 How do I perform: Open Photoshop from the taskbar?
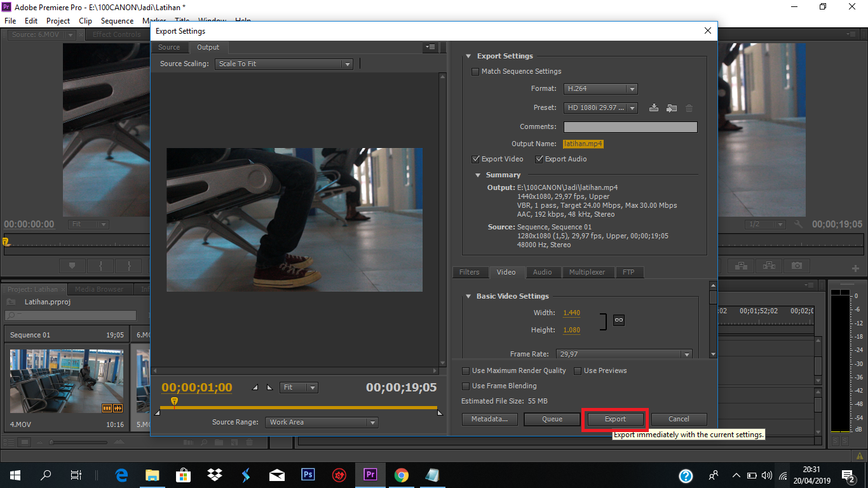(x=308, y=475)
